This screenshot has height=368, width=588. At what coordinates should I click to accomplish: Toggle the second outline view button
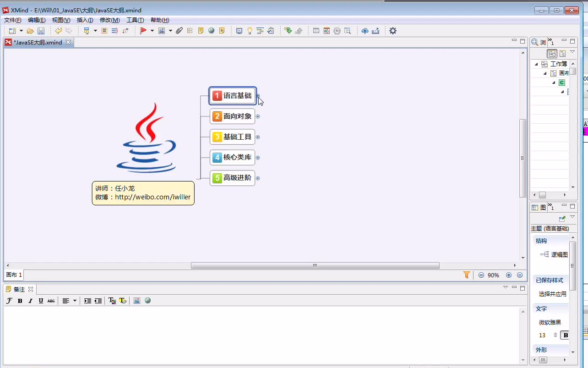coord(562,54)
